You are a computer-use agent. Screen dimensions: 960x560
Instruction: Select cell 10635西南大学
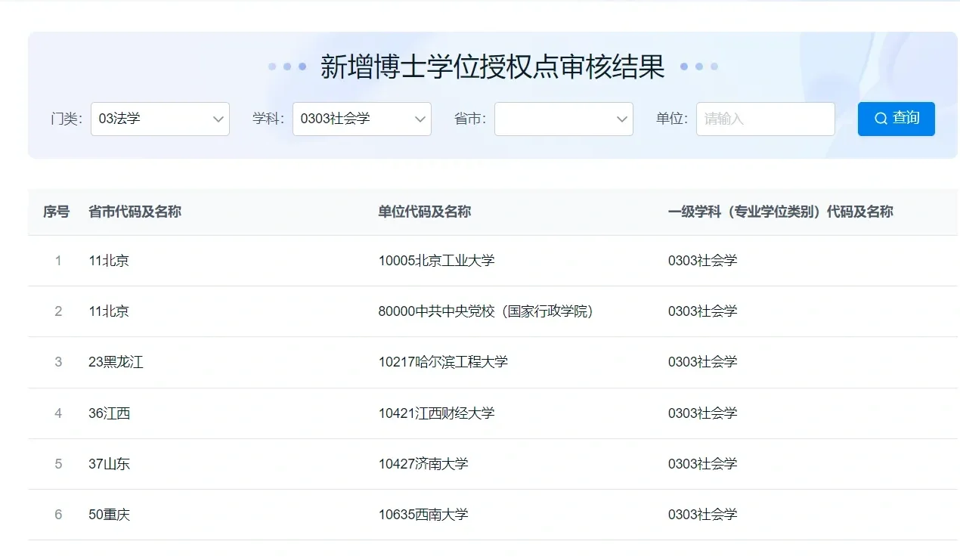click(423, 515)
